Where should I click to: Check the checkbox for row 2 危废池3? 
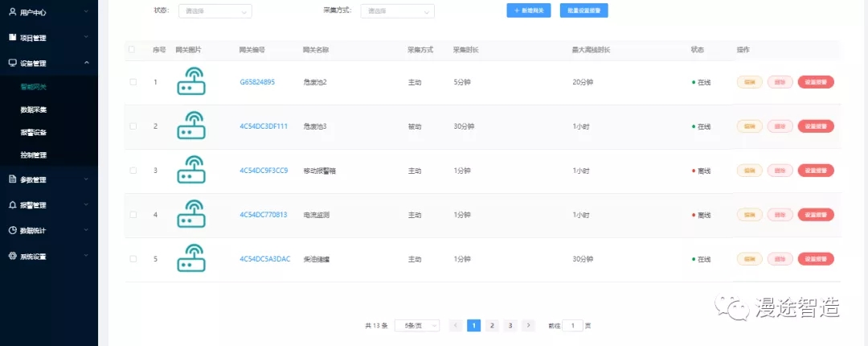(x=133, y=126)
